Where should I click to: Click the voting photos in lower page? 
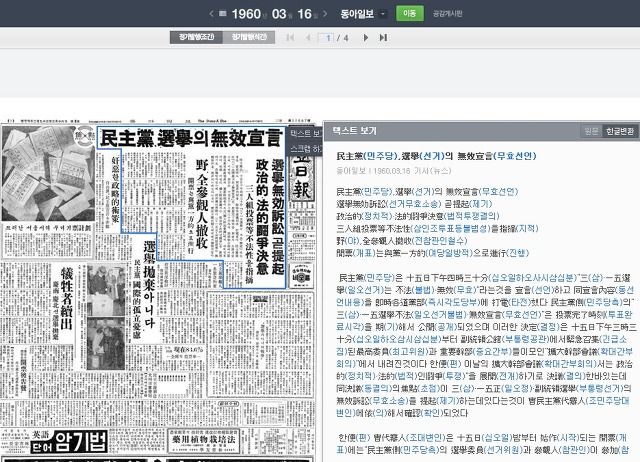click(106, 317)
